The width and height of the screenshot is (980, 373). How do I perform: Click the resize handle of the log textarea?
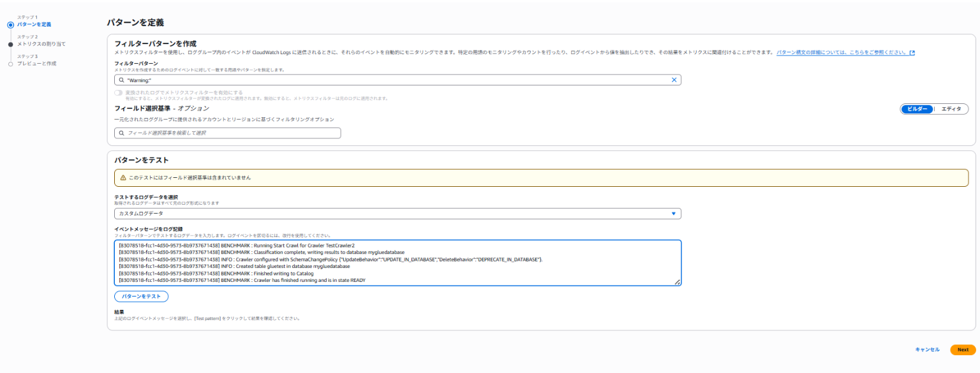coord(677,282)
